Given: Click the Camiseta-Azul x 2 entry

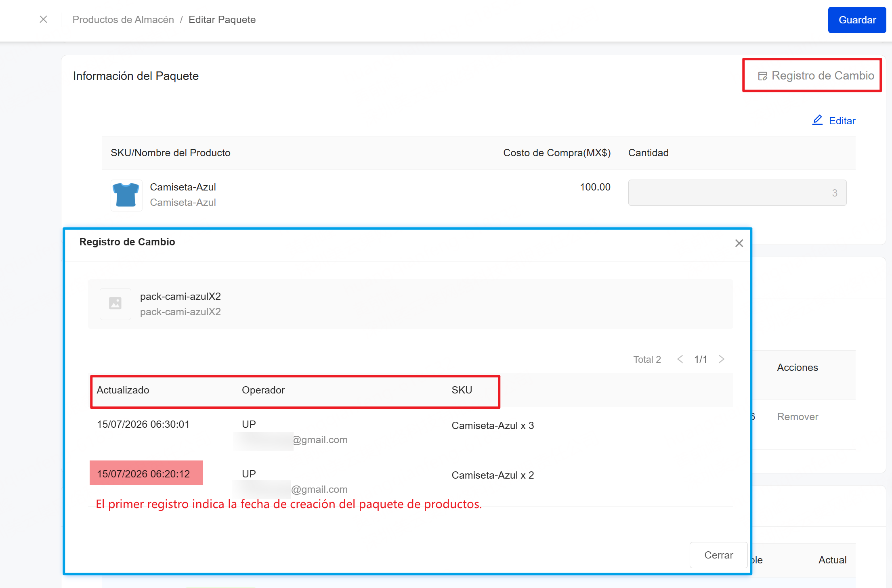Looking at the screenshot, I should click(x=493, y=475).
